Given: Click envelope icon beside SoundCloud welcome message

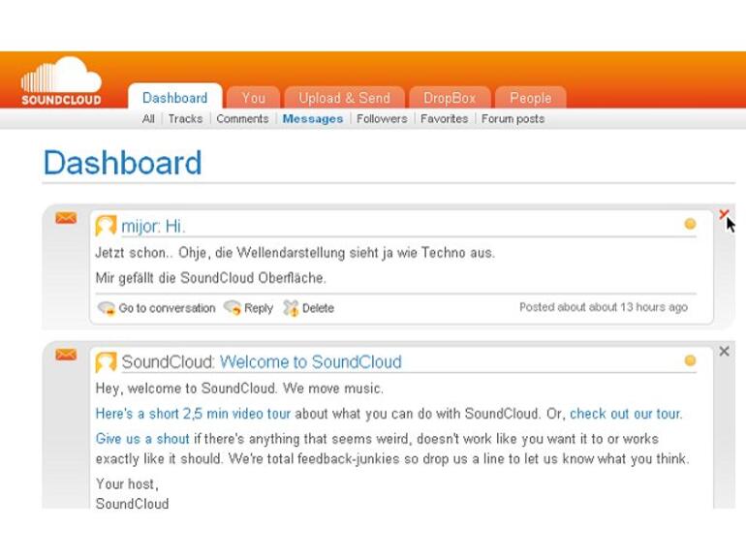Looking at the screenshot, I should coord(66,355).
